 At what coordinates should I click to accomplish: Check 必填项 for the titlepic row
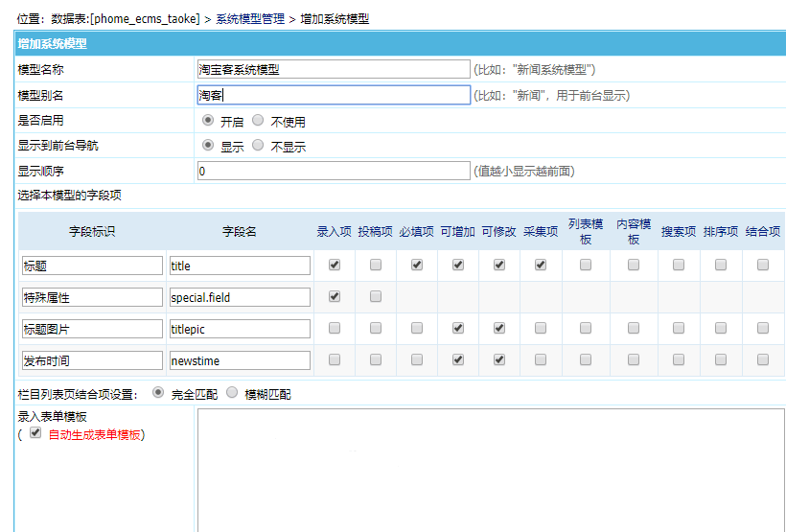(417, 328)
